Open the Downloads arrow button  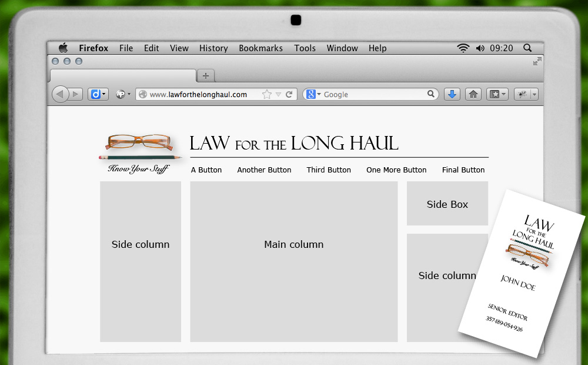(452, 94)
